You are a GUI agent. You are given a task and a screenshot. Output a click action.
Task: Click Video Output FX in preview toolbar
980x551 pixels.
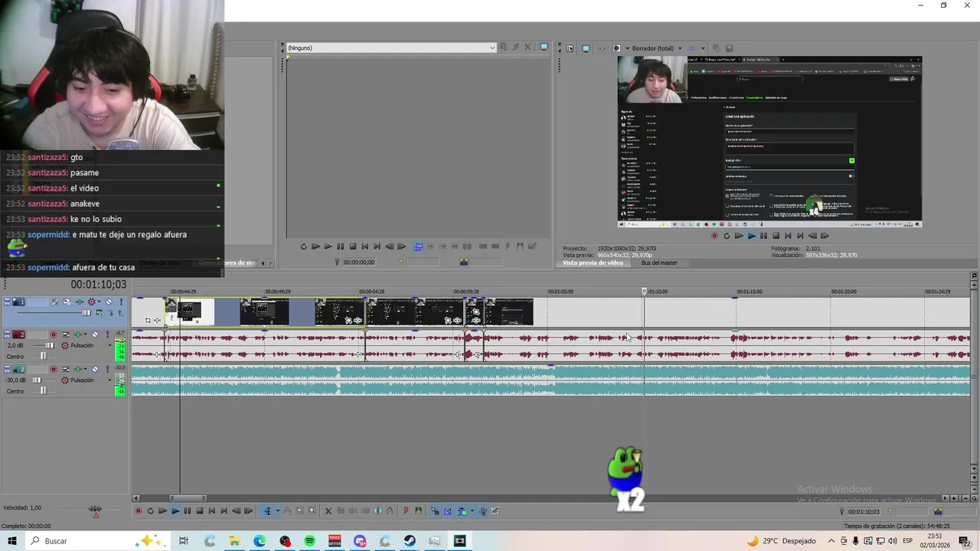[x=603, y=48]
